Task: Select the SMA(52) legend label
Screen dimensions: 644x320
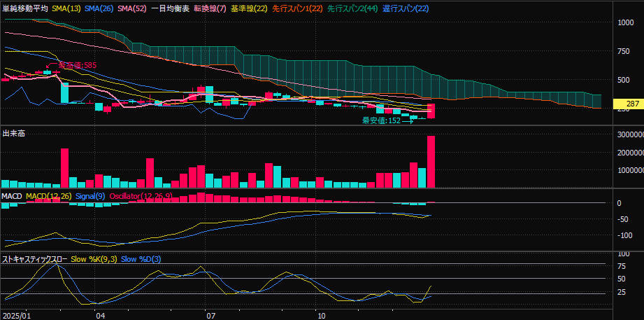Action: coord(132,8)
